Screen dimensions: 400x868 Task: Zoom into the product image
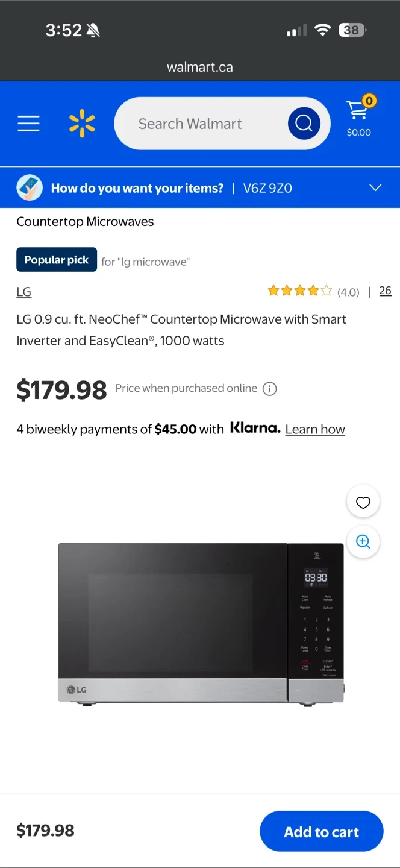click(363, 541)
